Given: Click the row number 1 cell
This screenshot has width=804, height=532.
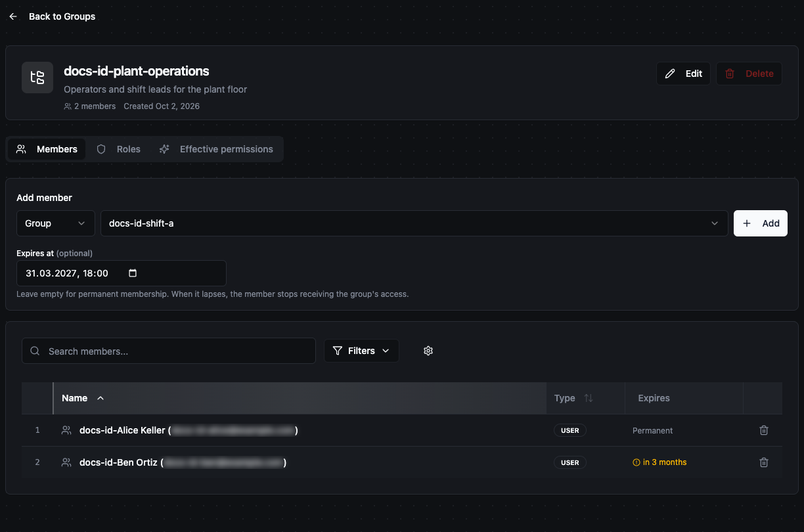Looking at the screenshot, I should click(x=37, y=430).
